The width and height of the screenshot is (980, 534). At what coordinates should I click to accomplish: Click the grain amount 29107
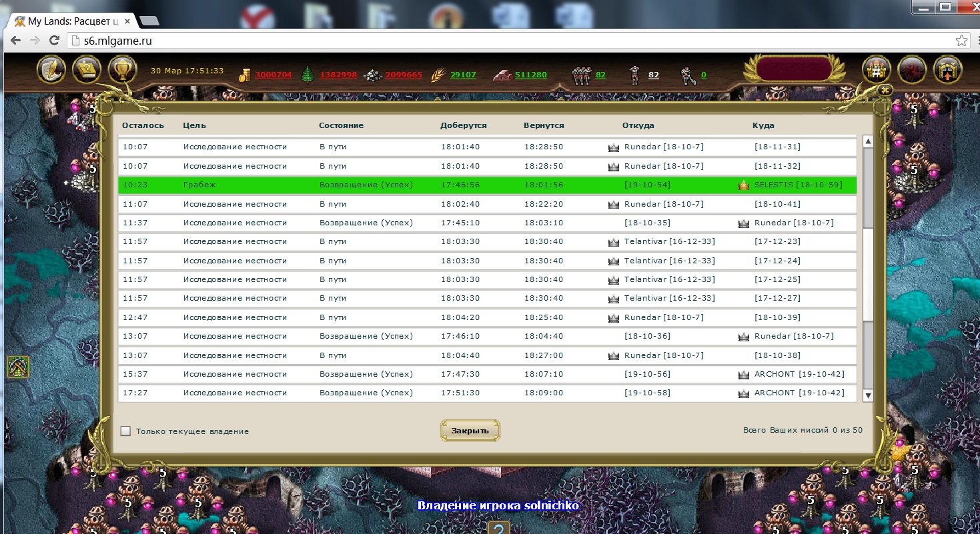click(463, 75)
